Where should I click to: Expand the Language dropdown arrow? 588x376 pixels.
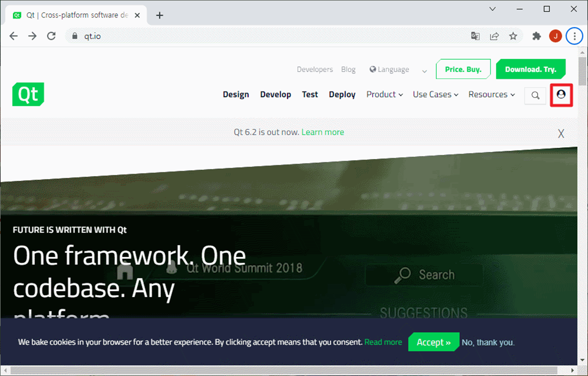pyautogui.click(x=424, y=71)
